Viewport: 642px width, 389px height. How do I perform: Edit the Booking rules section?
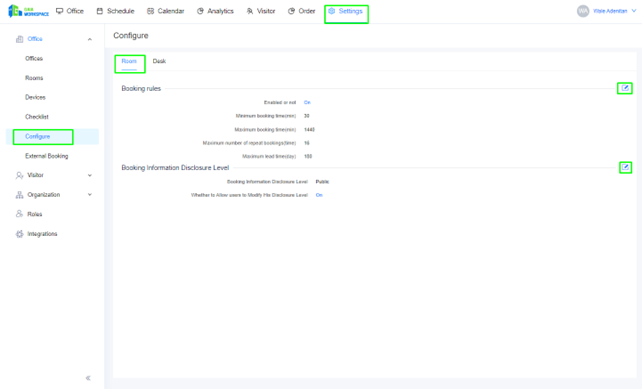click(x=625, y=88)
